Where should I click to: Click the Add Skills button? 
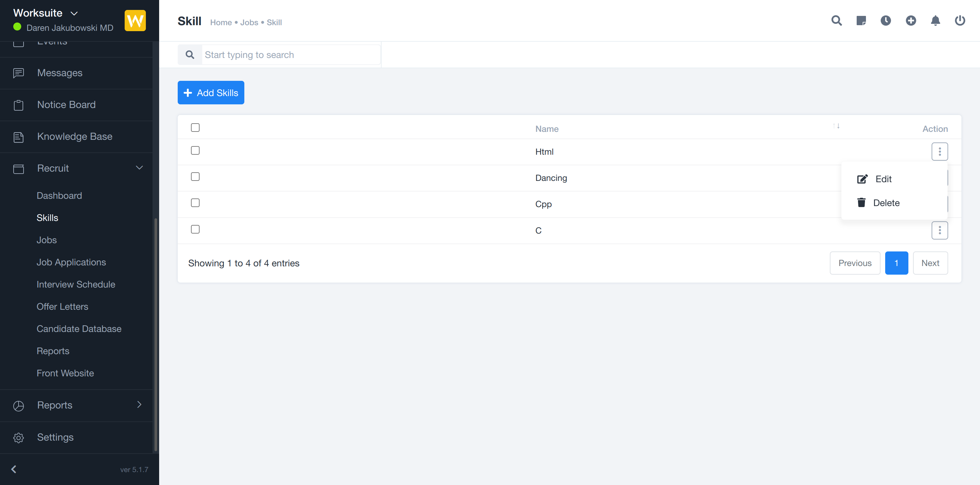tap(211, 93)
